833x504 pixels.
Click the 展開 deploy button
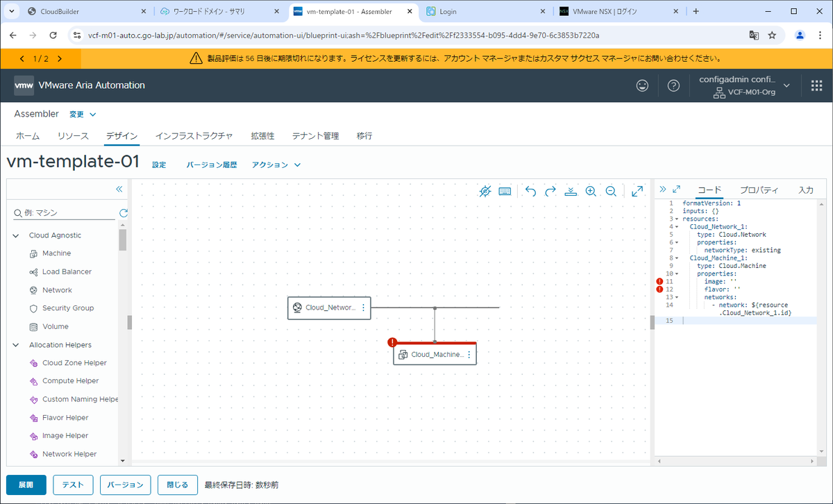click(26, 485)
